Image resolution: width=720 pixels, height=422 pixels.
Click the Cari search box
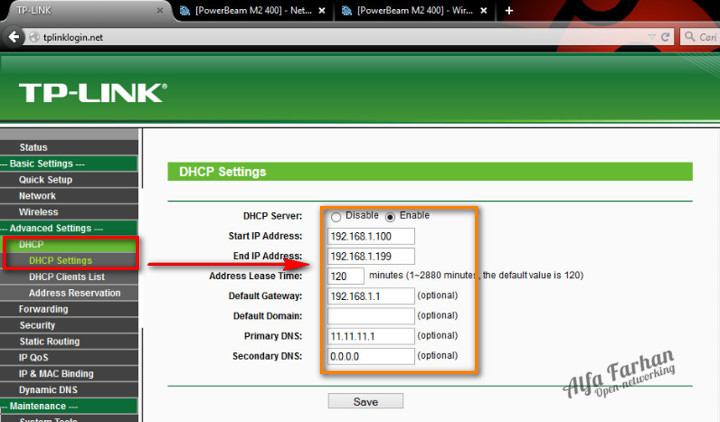(x=700, y=37)
